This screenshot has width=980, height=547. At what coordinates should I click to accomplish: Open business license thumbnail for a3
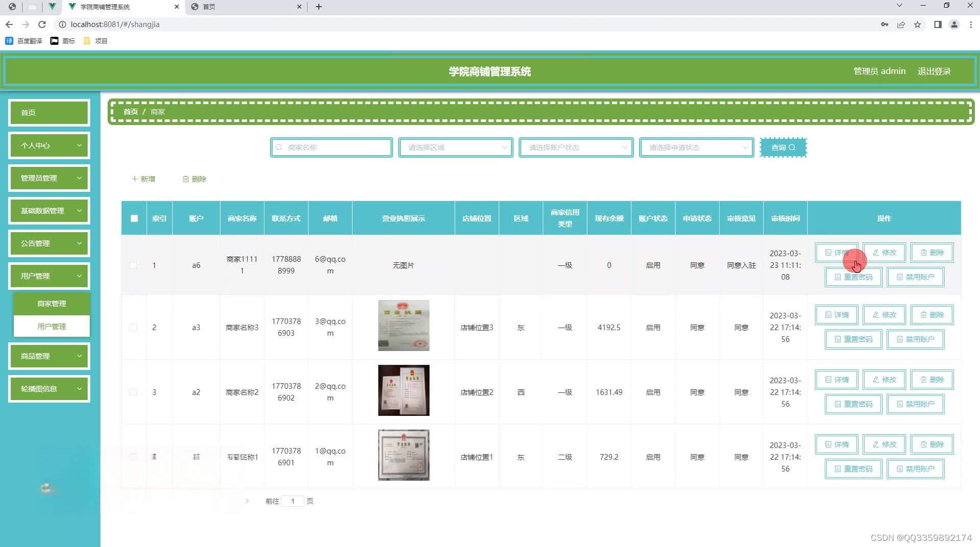(404, 326)
